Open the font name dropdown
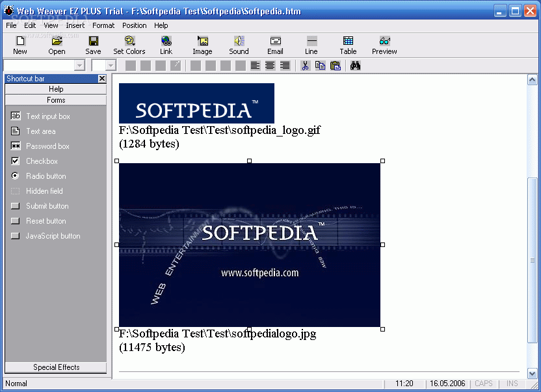The image size is (541, 392). (80, 65)
